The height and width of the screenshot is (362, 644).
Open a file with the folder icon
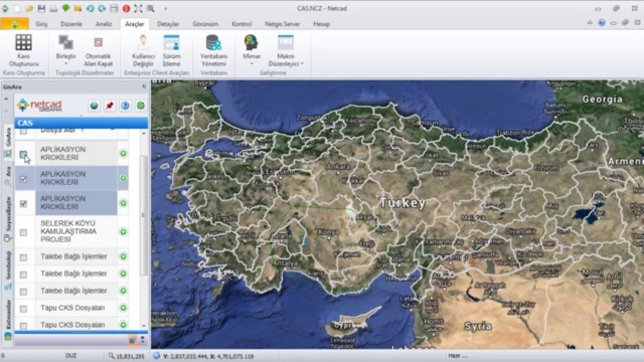click(x=30, y=9)
